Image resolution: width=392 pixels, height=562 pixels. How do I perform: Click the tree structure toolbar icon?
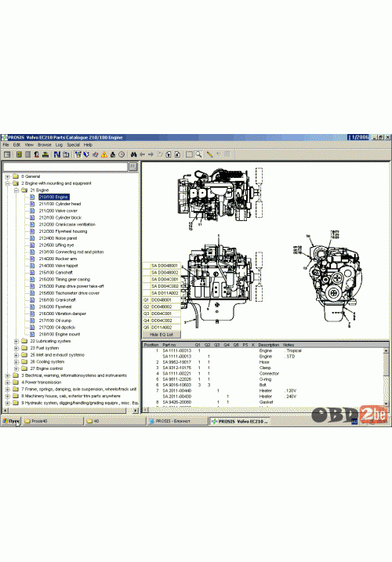click(x=78, y=154)
